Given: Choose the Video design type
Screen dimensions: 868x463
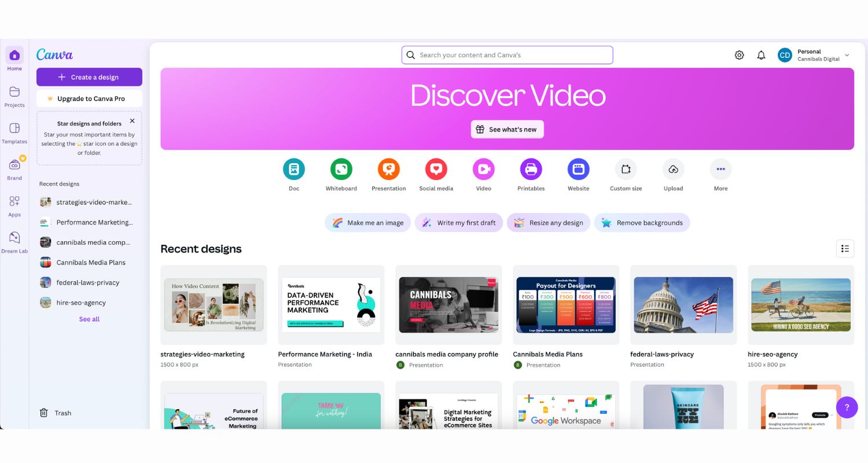Looking at the screenshot, I should pyautogui.click(x=484, y=169).
